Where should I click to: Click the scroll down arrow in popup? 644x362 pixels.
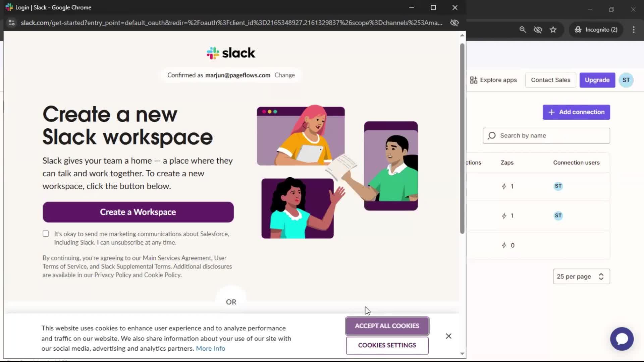pyautogui.click(x=462, y=354)
